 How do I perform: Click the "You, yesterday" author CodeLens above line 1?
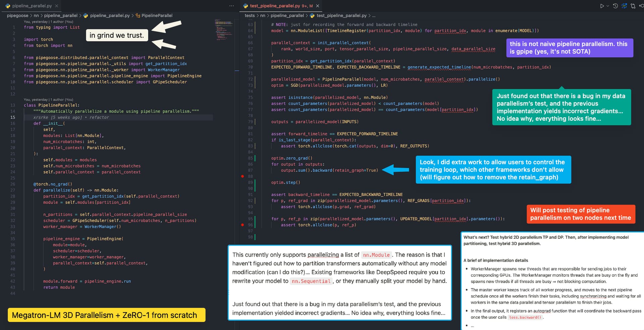pyautogui.click(x=48, y=22)
